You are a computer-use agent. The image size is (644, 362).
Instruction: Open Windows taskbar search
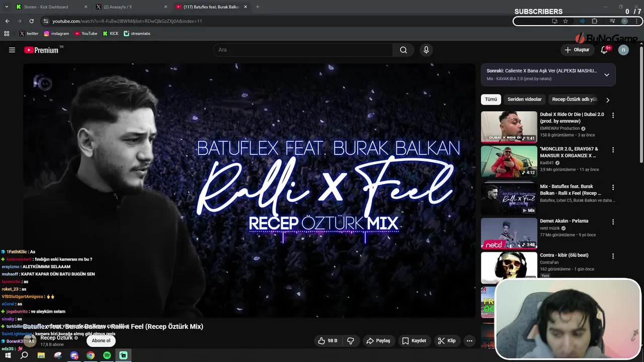coord(24,355)
